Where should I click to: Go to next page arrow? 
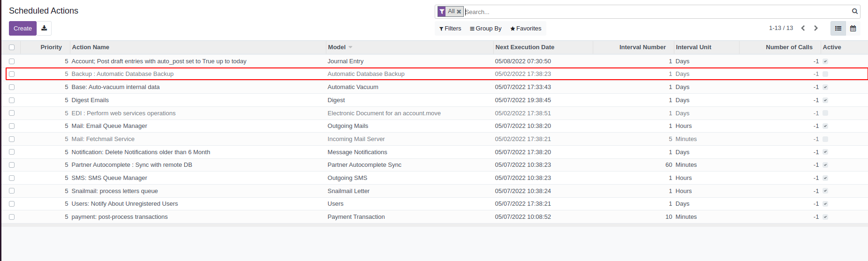816,28
